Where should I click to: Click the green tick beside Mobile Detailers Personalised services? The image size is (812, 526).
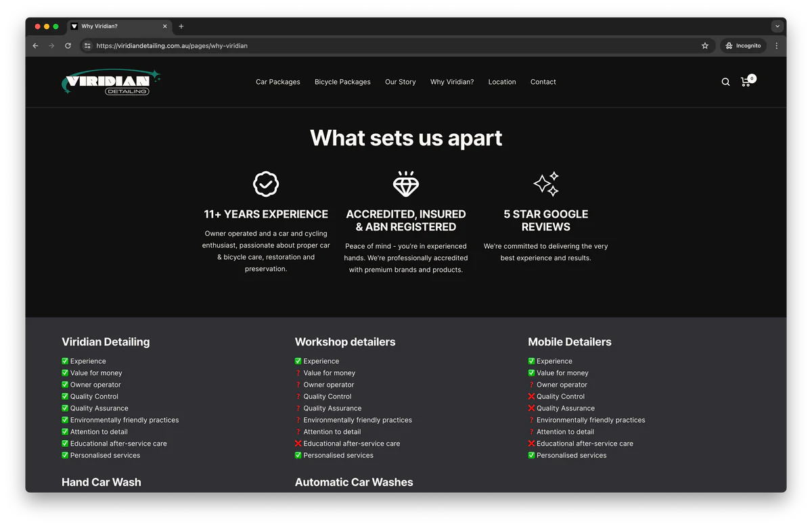(531, 456)
